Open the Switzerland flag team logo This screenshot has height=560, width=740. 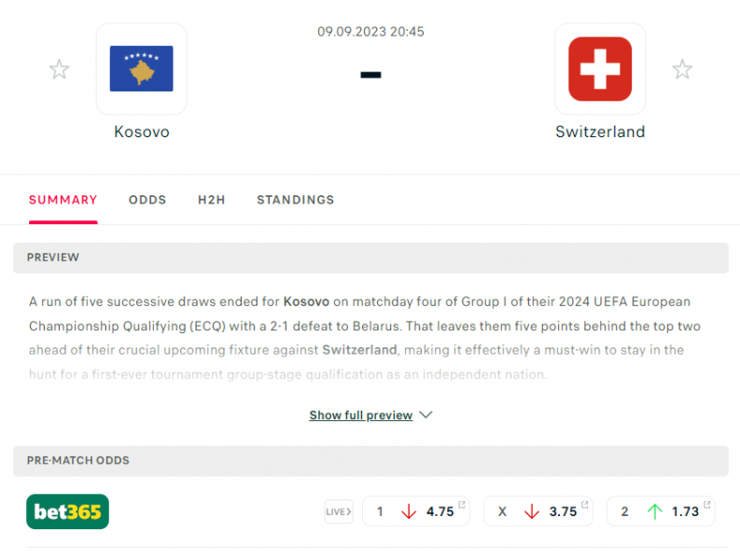point(600,69)
